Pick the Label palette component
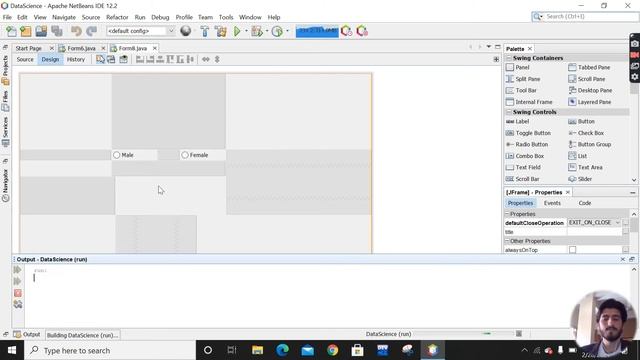Image resolution: width=640 pixels, height=360 pixels. point(517,122)
